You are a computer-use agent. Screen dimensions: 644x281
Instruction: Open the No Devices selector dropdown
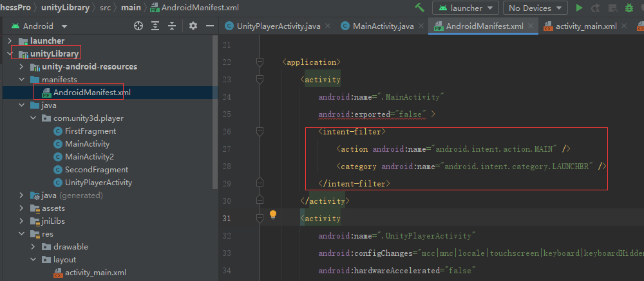[x=535, y=8]
